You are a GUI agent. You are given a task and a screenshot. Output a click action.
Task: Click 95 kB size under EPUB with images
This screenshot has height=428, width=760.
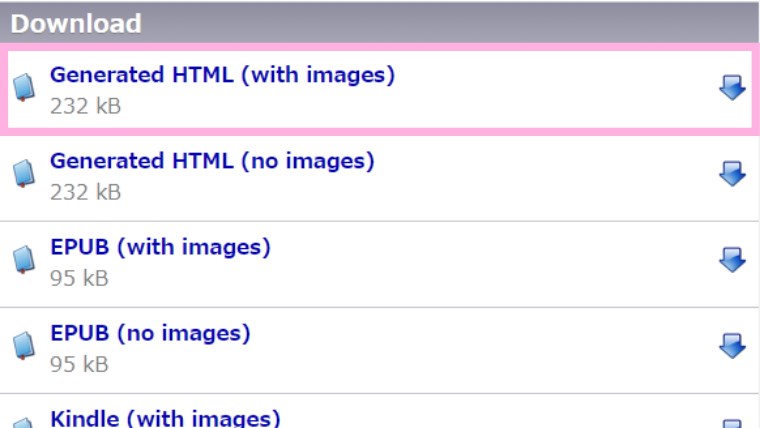(x=79, y=279)
